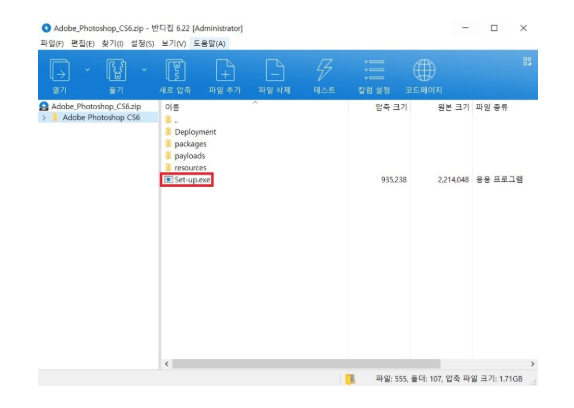The image size is (574, 408).
Task: Sort by the 원본 크기 column header
Action: click(x=453, y=107)
